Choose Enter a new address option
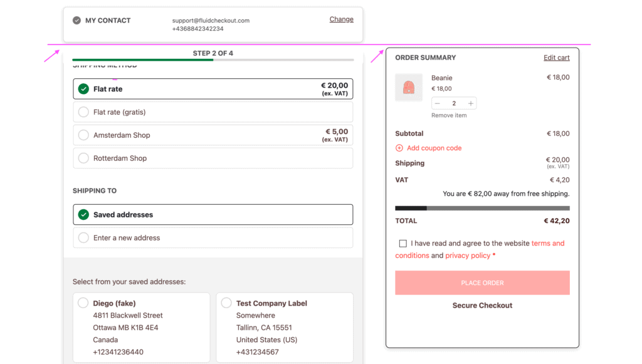The image size is (642, 364). (83, 237)
